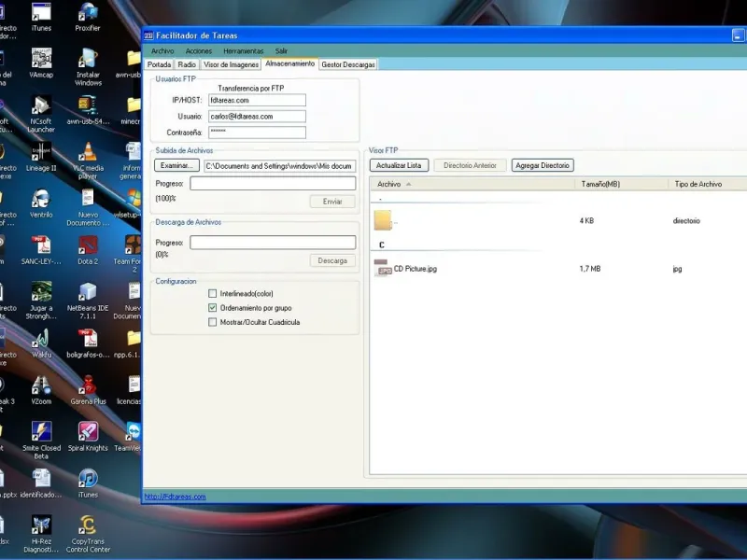This screenshot has width=747, height=560.
Task: Open the VLC media player desktop icon
Action: (88, 152)
